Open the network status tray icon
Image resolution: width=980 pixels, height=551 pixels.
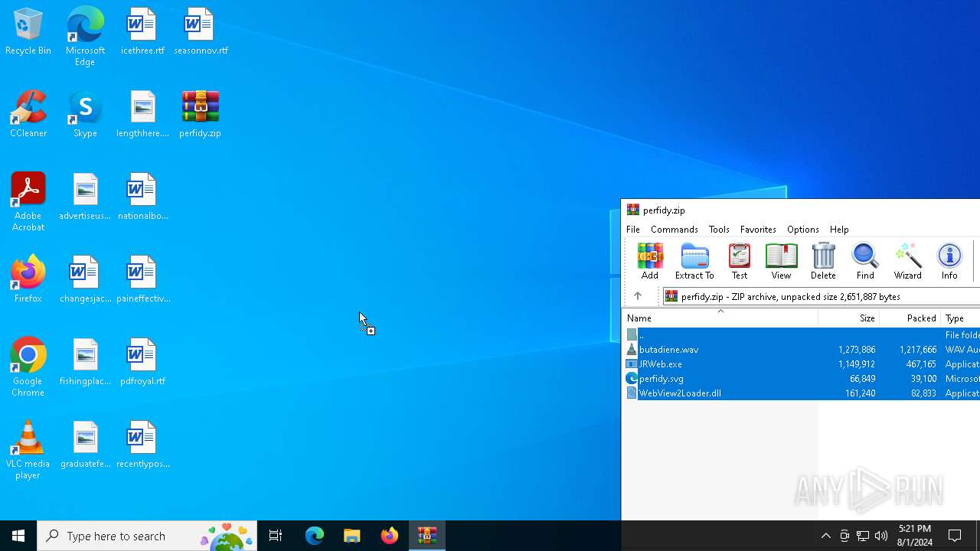point(863,536)
